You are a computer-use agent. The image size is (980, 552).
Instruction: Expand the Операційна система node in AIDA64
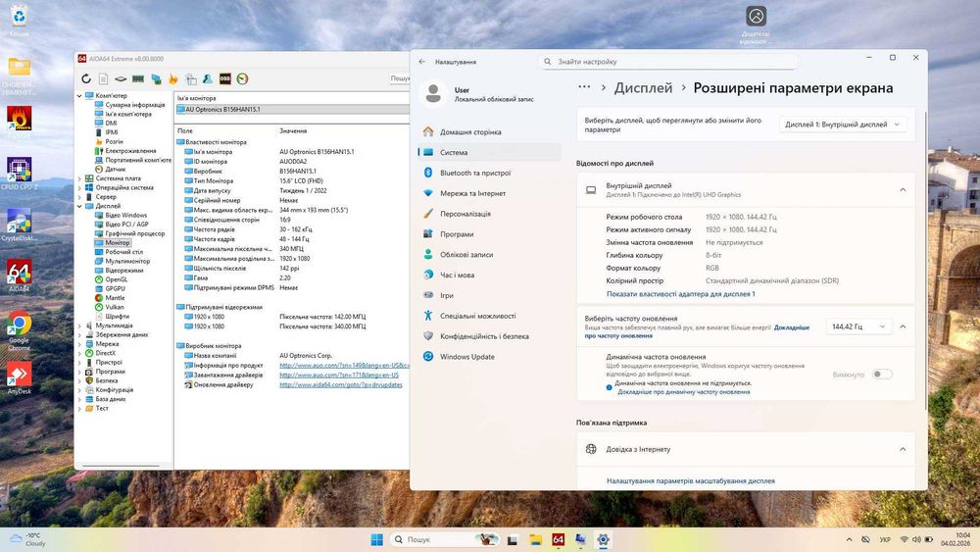click(79, 187)
